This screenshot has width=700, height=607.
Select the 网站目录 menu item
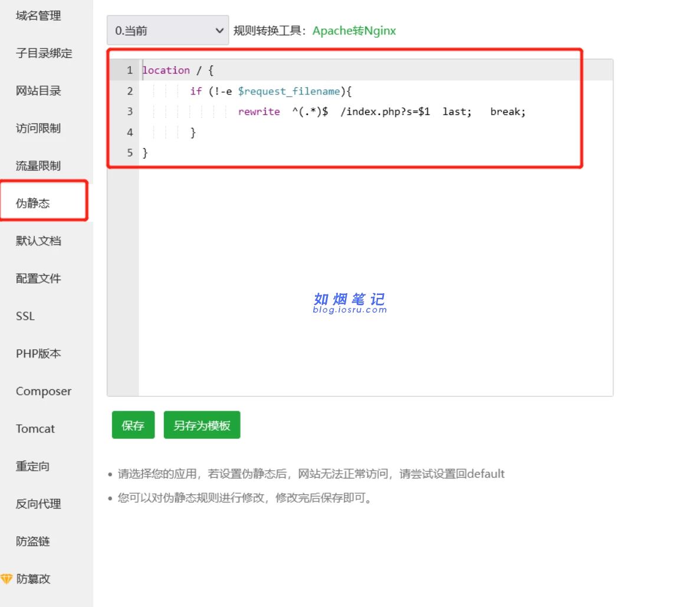click(x=38, y=91)
